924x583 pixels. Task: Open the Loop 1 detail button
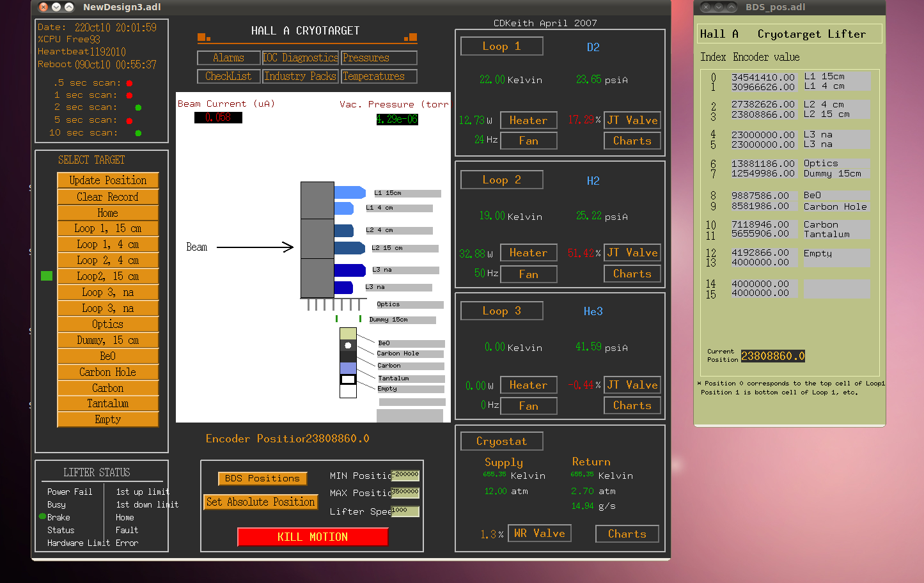click(502, 46)
